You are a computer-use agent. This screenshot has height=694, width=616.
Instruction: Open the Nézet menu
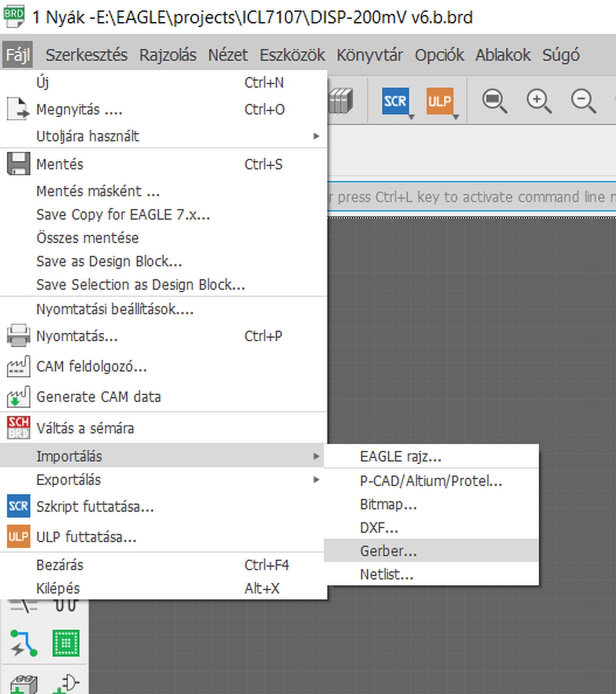tap(228, 55)
